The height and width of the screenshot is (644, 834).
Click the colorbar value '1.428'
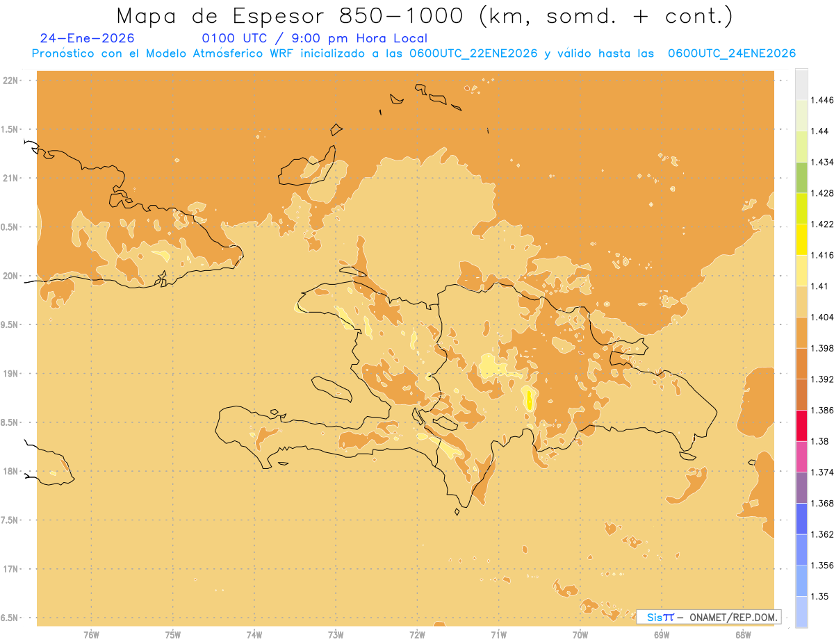(x=823, y=193)
